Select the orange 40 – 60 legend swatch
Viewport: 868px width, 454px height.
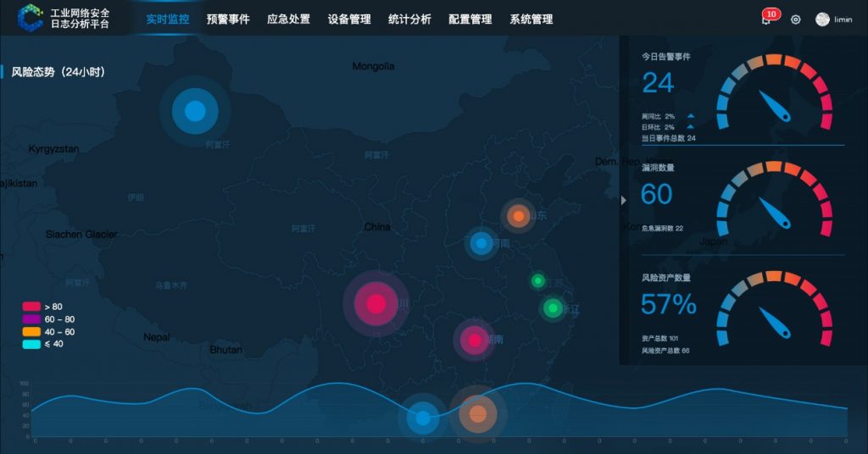[x=31, y=332]
